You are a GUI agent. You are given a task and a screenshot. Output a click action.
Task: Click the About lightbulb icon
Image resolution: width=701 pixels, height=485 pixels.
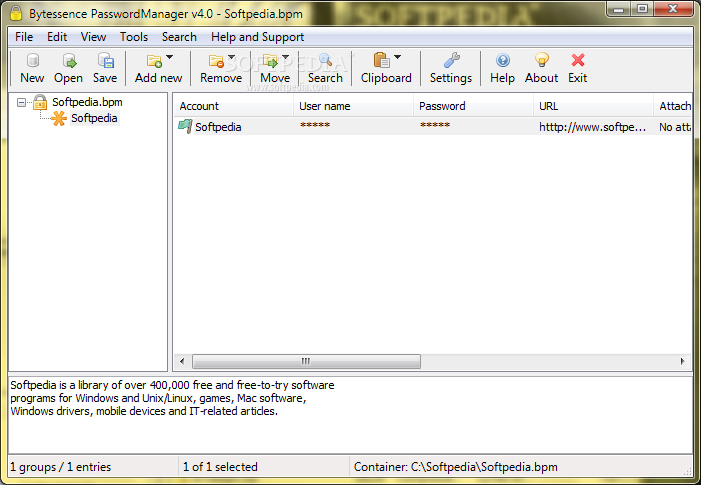[x=542, y=60]
